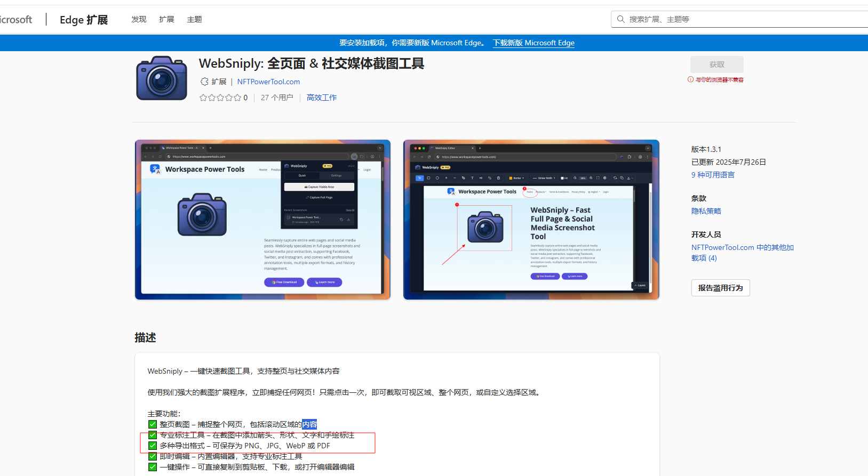This screenshot has width=868, height=476.
Task: Click green checkmark beside 即时编辑
Action: [x=153, y=456]
